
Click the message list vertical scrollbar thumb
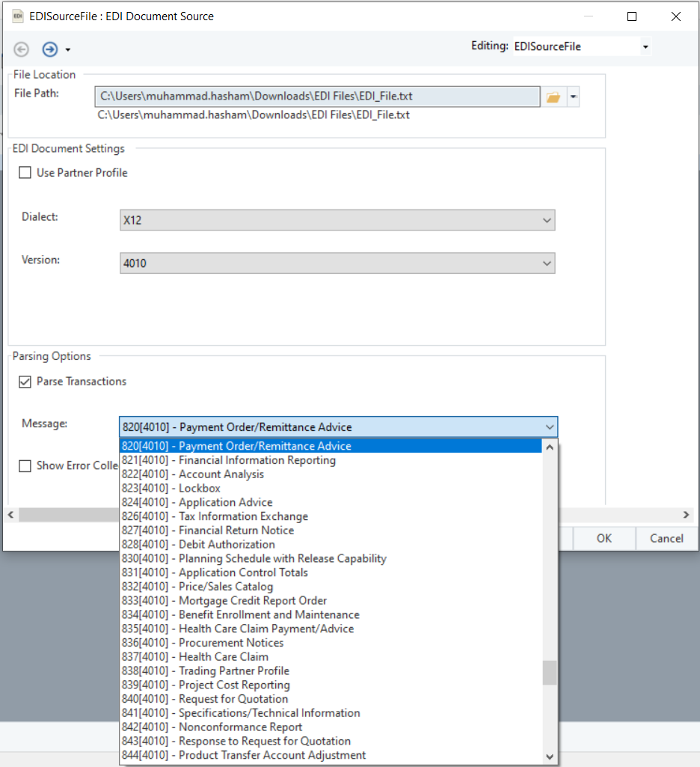point(550,672)
